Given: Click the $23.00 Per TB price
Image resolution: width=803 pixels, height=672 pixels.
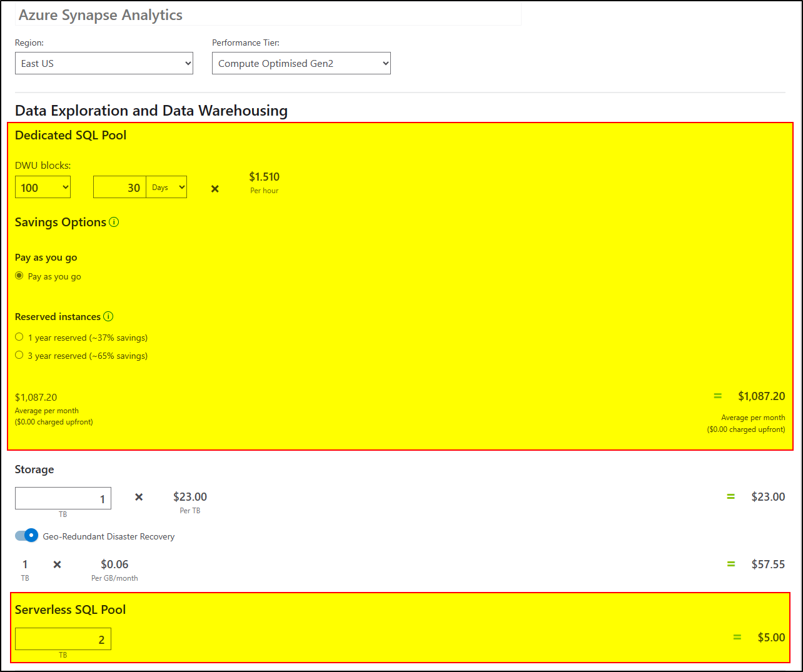Looking at the screenshot, I should [x=190, y=497].
